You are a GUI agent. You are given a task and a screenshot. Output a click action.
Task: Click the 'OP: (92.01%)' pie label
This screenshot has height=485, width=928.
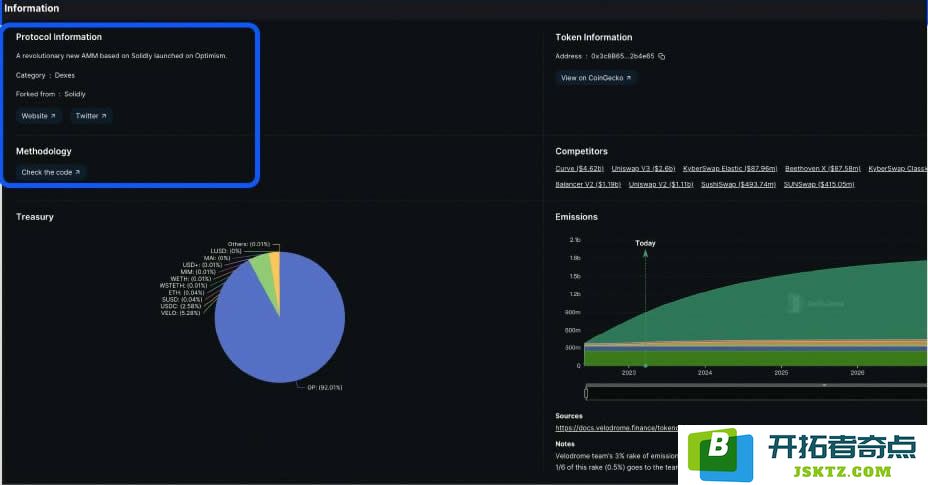[325, 387]
